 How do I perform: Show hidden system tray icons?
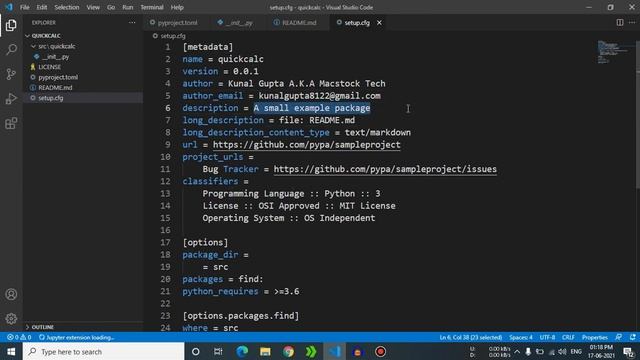[x=517, y=351]
